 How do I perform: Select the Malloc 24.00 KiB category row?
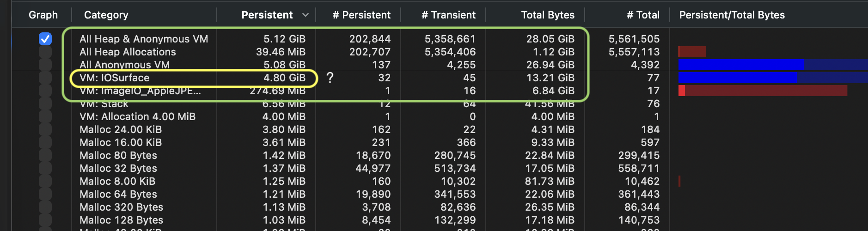pyautogui.click(x=121, y=129)
